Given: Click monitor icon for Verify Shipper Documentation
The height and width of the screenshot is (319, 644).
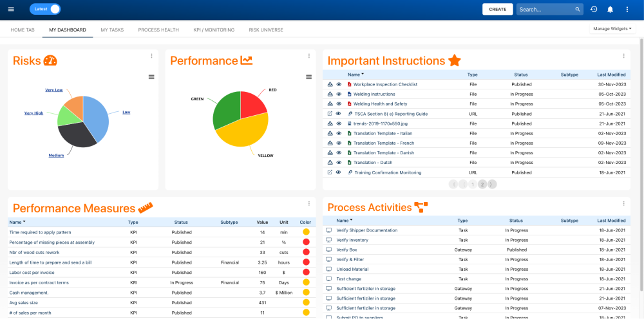Looking at the screenshot, I should [328, 230].
